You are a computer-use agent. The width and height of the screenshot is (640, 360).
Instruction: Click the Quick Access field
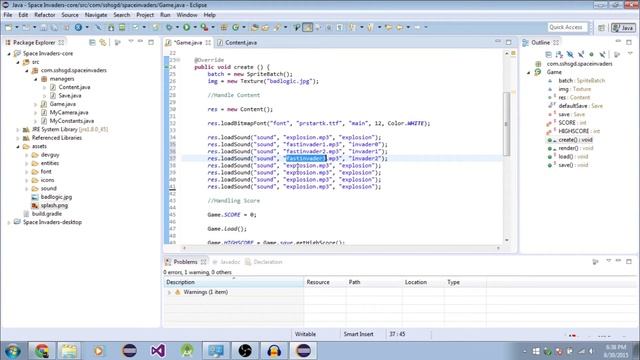568,27
